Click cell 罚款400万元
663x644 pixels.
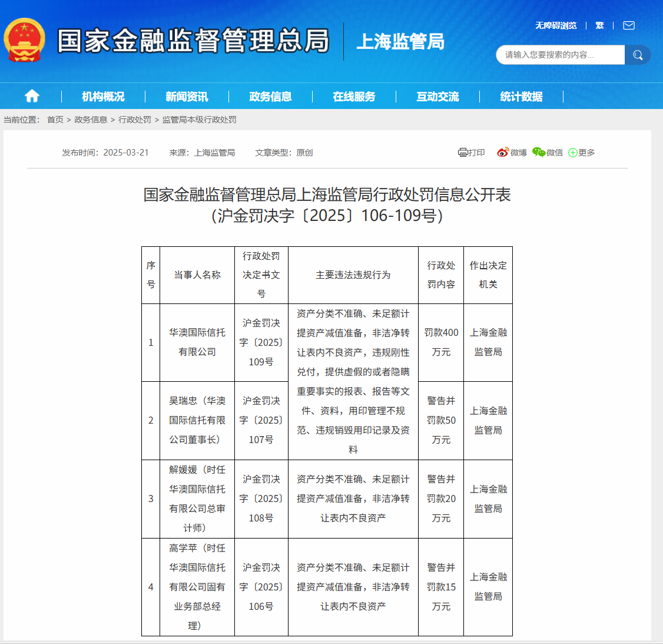pyautogui.click(x=441, y=342)
